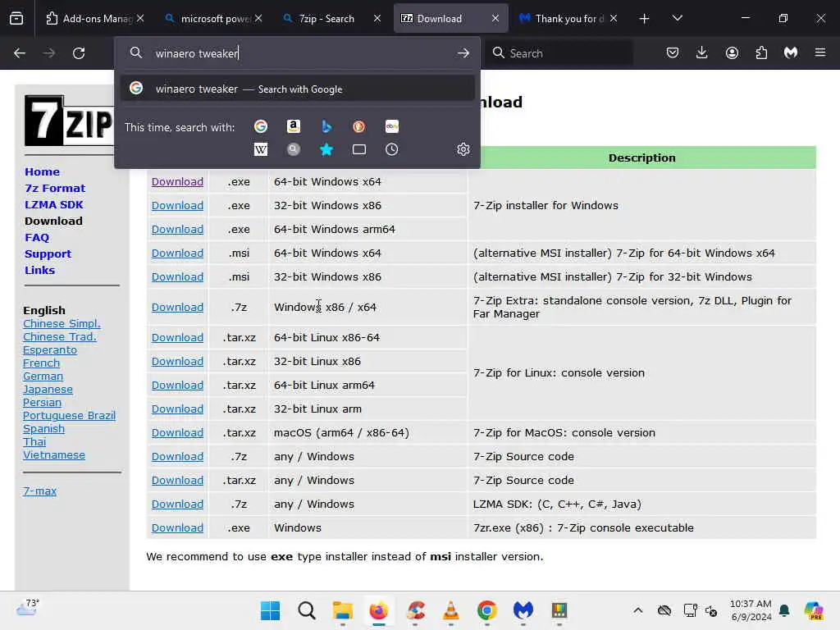Viewport: 840px width, 630px height.
Task: Open the 7-max link
Action: click(x=39, y=491)
